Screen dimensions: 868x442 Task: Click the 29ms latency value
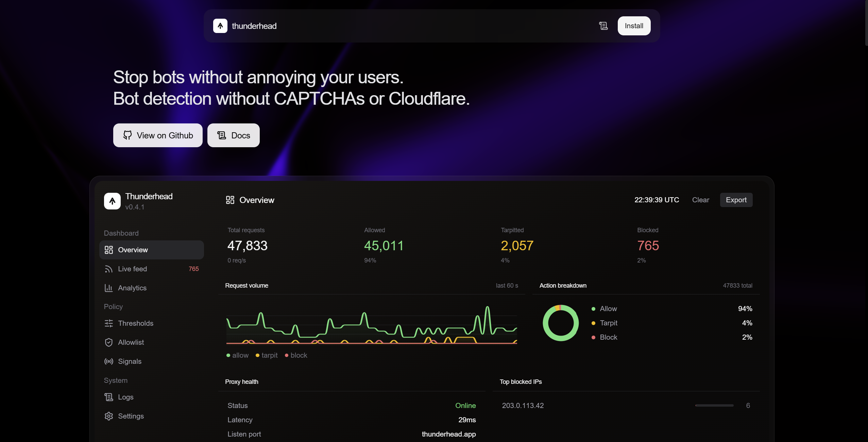[467, 420]
